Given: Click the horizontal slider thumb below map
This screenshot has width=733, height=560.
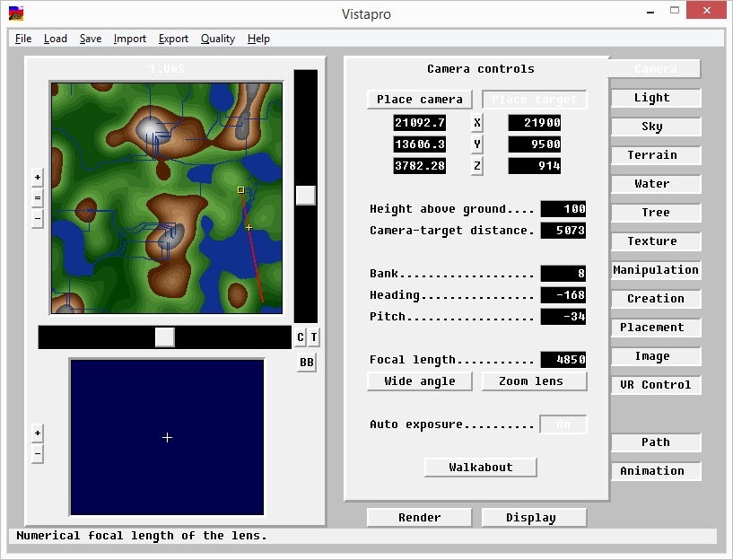Looking at the screenshot, I should (x=164, y=337).
